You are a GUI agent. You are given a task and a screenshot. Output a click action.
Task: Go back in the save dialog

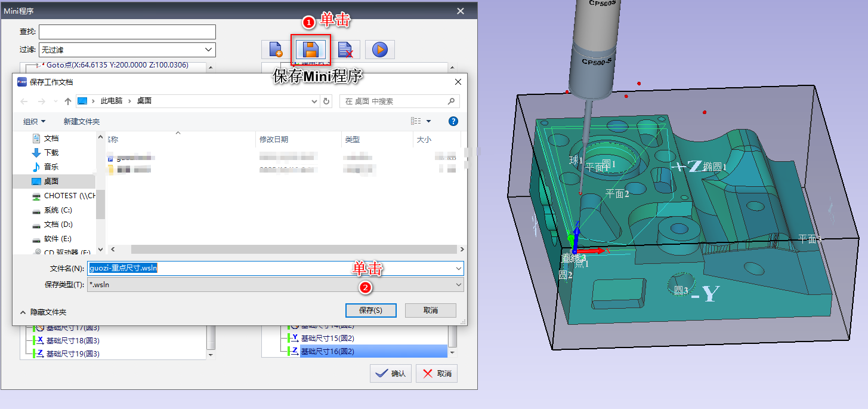point(24,102)
